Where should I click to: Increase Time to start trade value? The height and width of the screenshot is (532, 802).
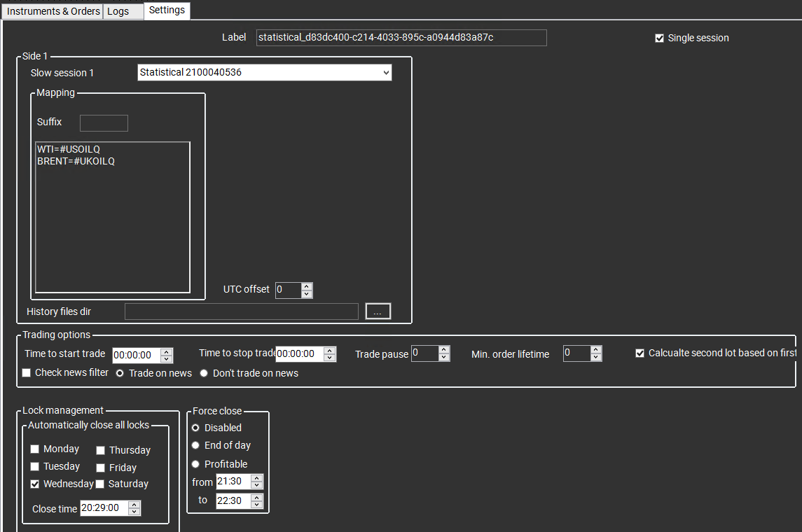point(167,351)
